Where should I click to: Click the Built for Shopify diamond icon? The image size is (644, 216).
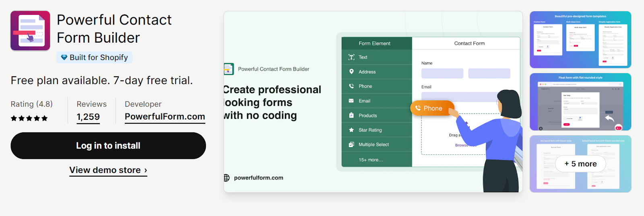pyautogui.click(x=64, y=58)
